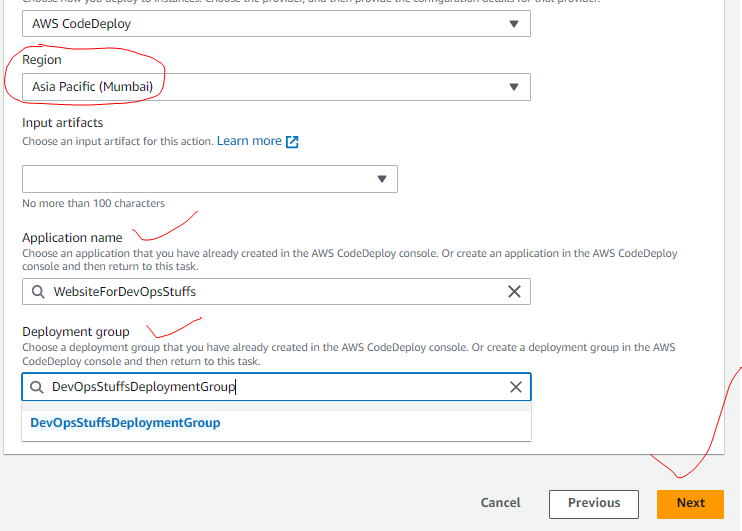Clear the Application name field with X
The image size is (742, 531).
[514, 292]
